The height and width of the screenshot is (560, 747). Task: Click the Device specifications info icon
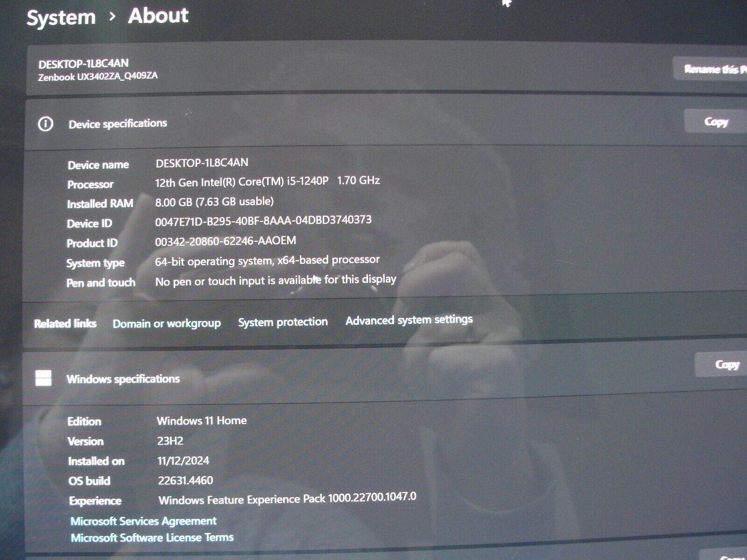[45, 124]
